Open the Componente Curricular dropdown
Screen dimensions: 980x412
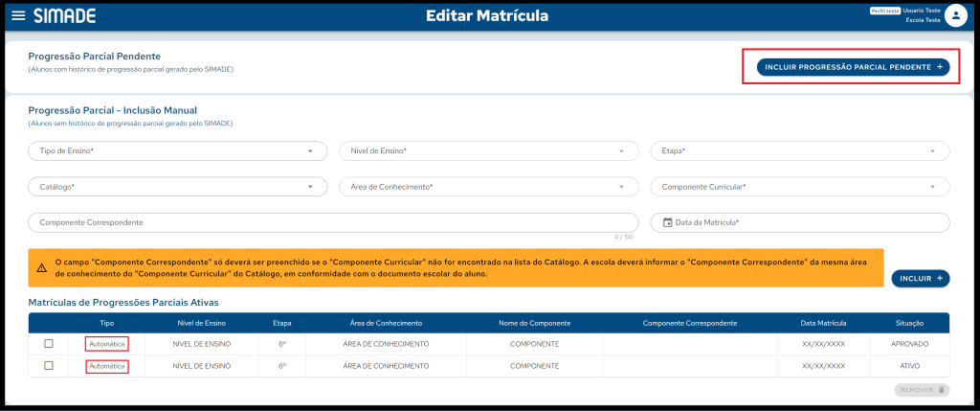coord(799,187)
